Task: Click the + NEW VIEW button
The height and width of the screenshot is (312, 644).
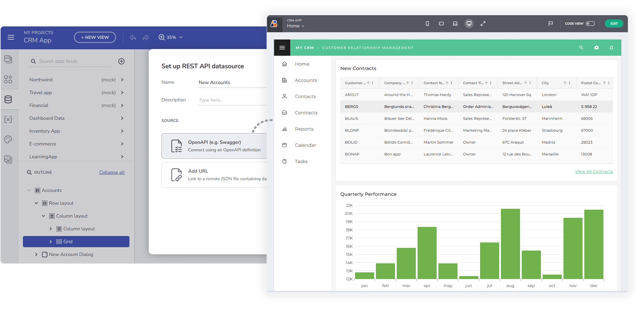Action: click(x=95, y=37)
